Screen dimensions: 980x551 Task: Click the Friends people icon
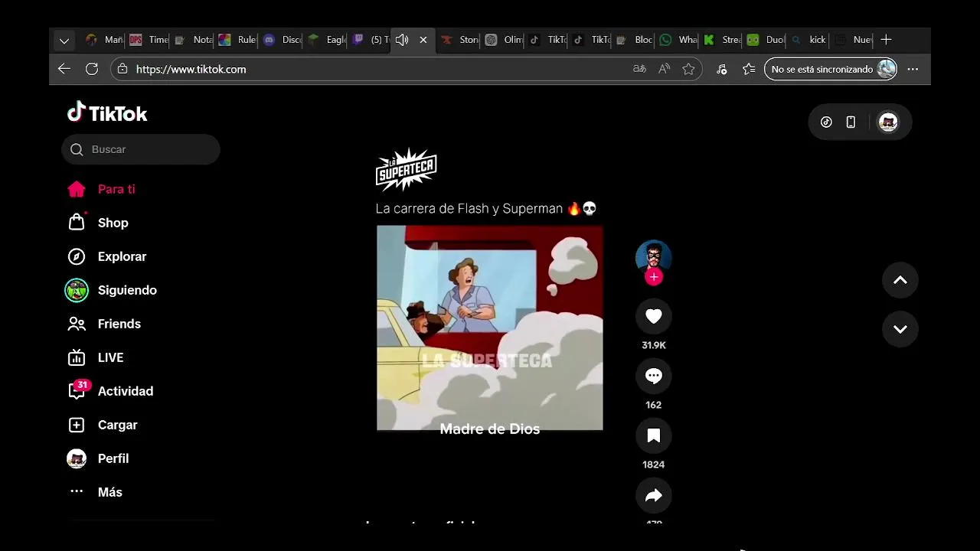pyautogui.click(x=77, y=324)
